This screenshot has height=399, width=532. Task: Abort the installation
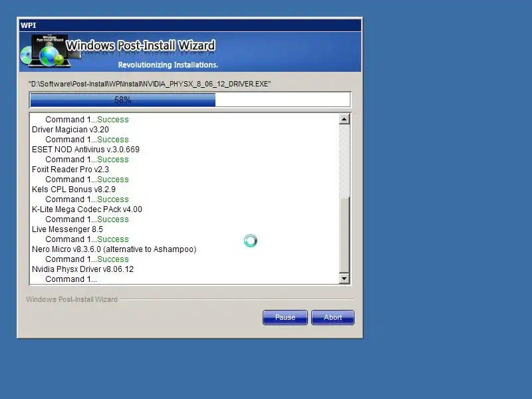coord(332,317)
